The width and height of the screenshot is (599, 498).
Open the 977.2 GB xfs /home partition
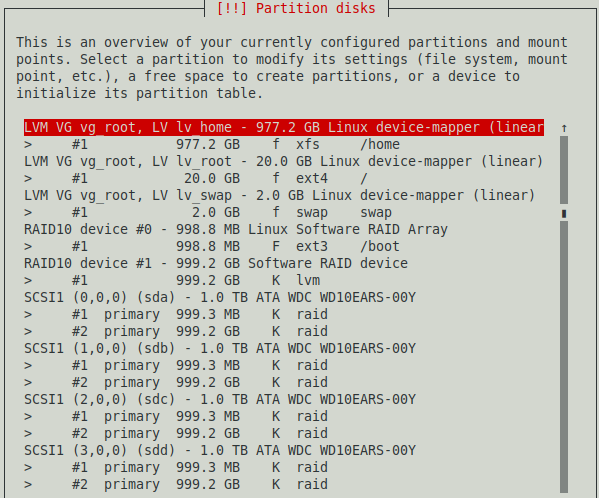(284, 144)
